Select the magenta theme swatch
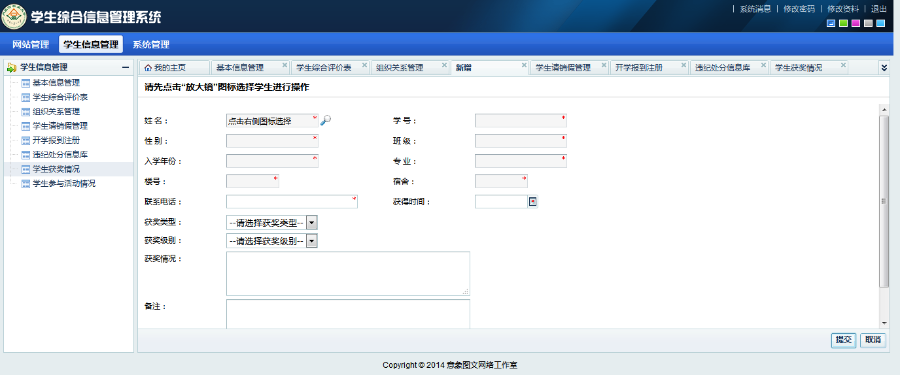The image size is (900, 375). click(x=856, y=23)
